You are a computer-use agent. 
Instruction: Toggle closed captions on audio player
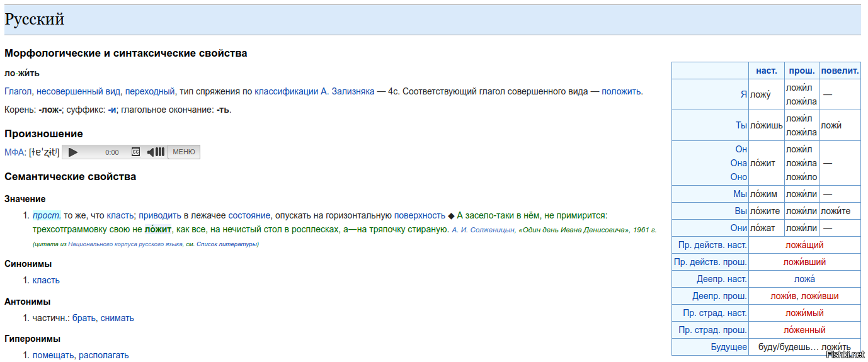click(x=135, y=152)
